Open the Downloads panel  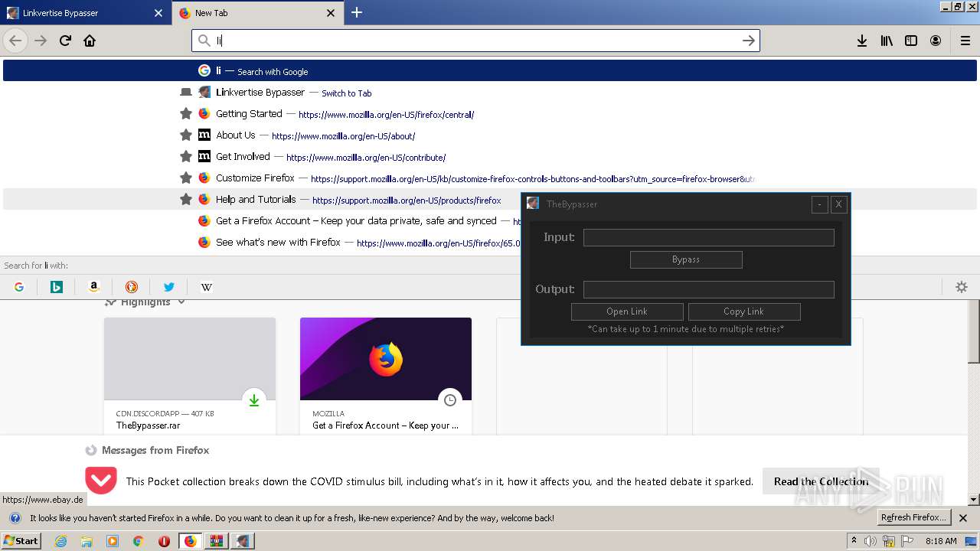pos(862,41)
